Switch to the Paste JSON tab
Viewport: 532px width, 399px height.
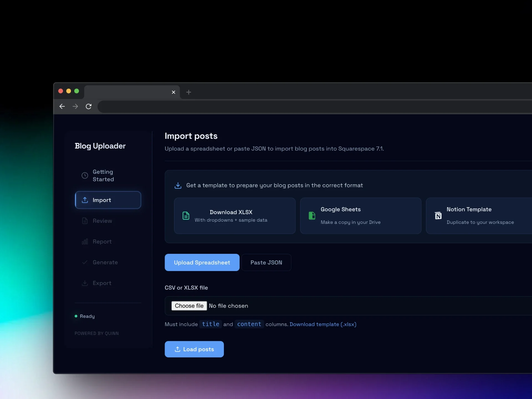(x=266, y=262)
